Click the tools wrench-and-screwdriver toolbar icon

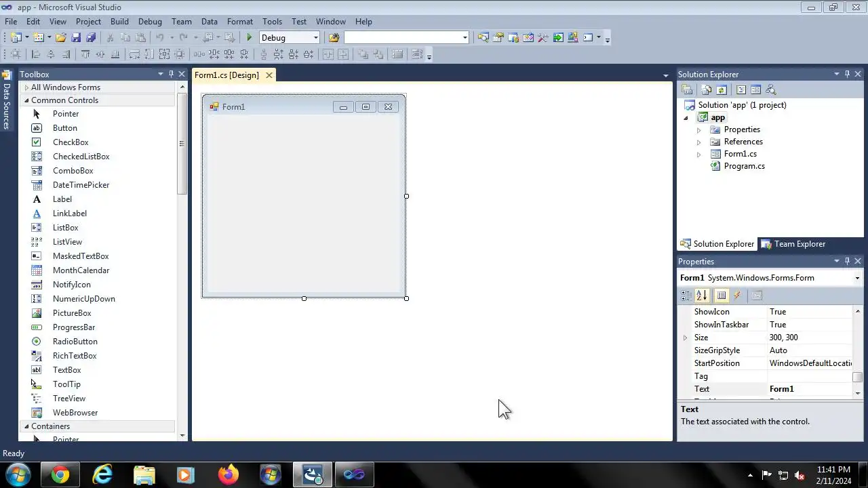542,38
